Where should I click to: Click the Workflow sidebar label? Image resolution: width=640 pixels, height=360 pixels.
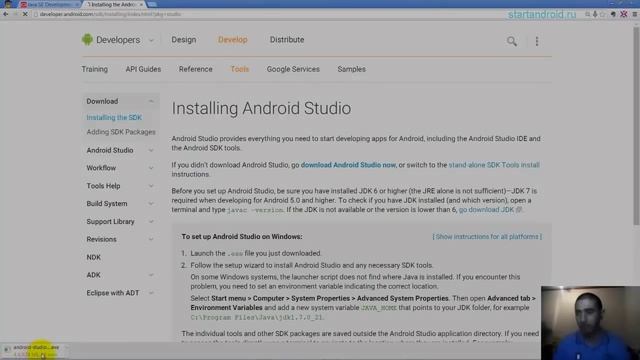101,168
